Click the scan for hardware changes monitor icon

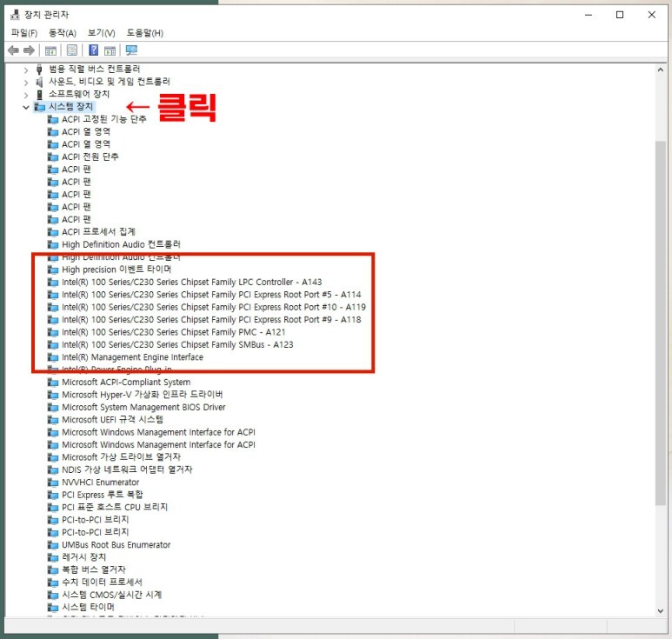(x=131, y=50)
